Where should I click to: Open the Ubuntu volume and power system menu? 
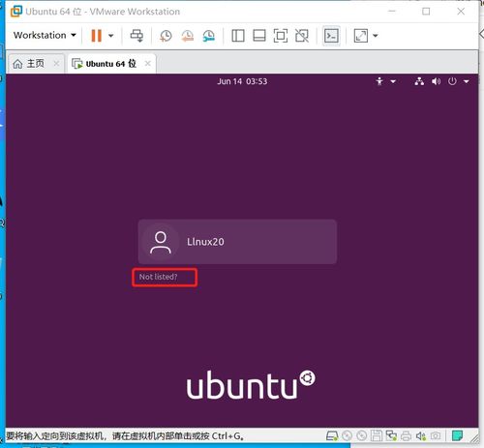click(441, 81)
